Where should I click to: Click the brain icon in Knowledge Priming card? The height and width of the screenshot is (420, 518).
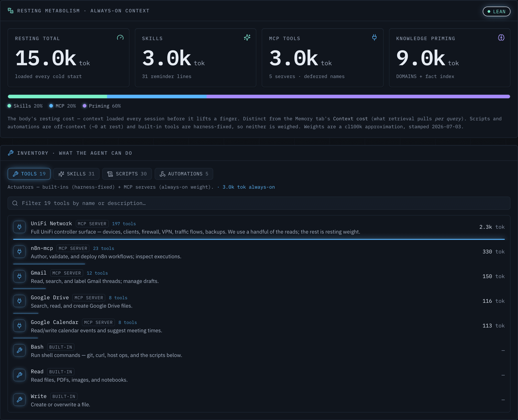(501, 37)
